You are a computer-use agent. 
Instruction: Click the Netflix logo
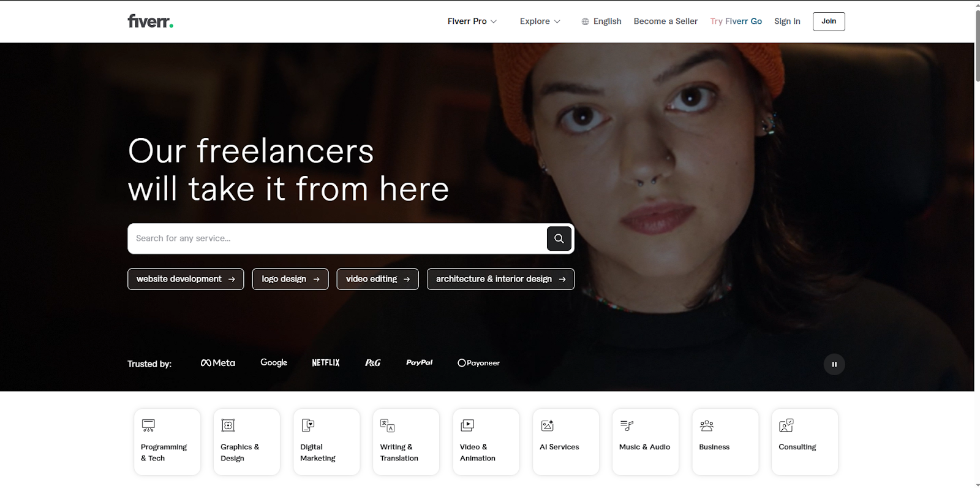pos(326,363)
